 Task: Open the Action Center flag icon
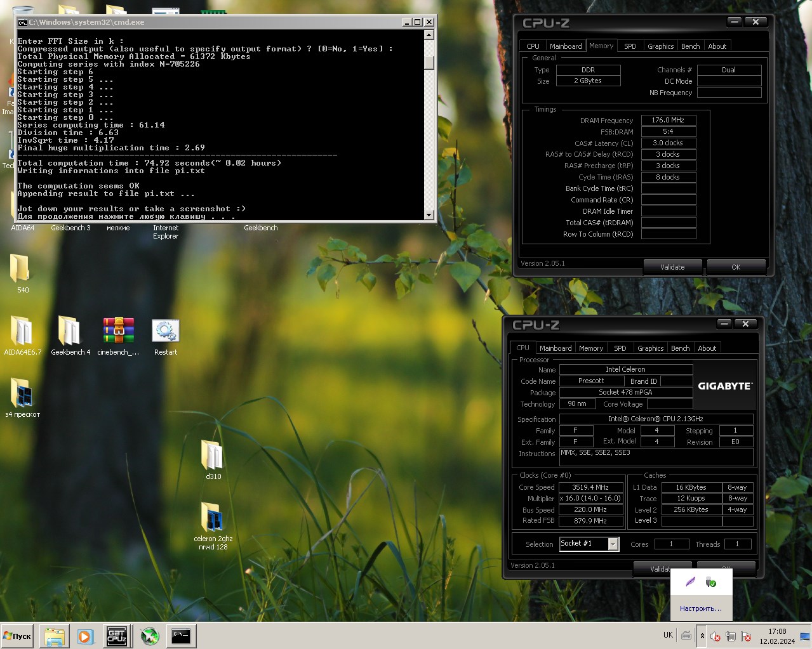(x=746, y=636)
